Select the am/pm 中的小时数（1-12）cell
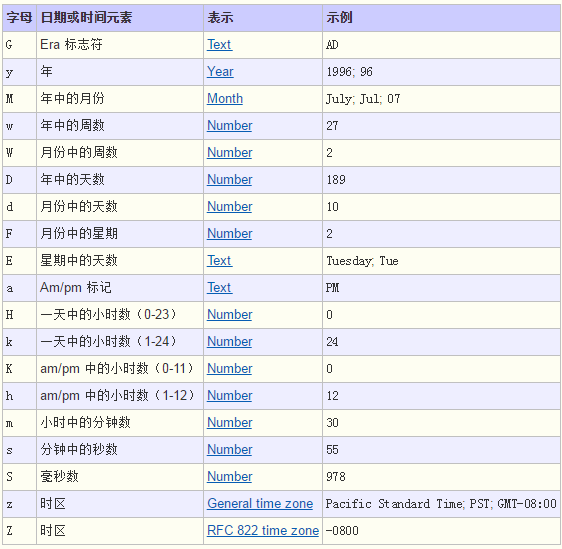Screen dimensions: 562x549 tap(120, 396)
